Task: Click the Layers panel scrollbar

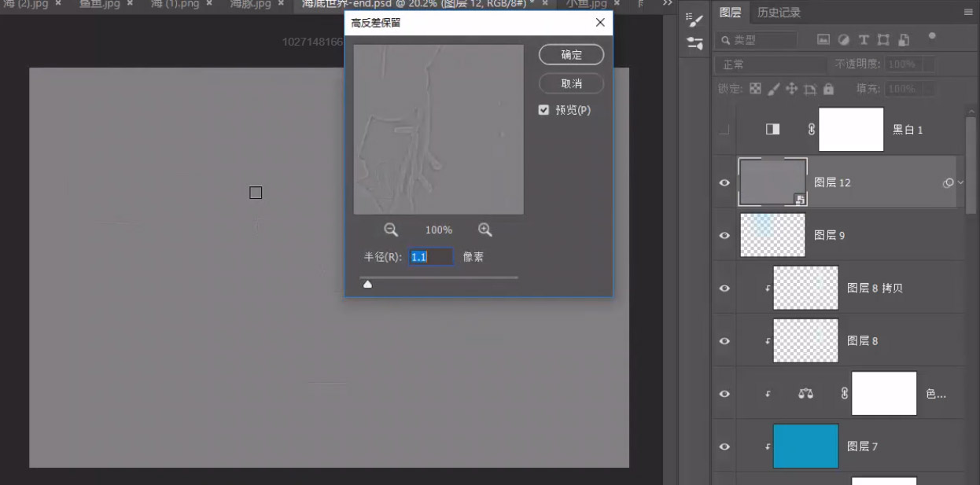Action: pos(971,165)
